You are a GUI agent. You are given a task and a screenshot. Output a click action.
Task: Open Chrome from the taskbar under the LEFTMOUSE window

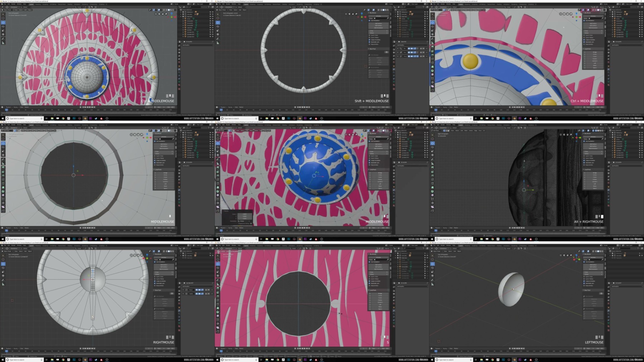click(492, 359)
